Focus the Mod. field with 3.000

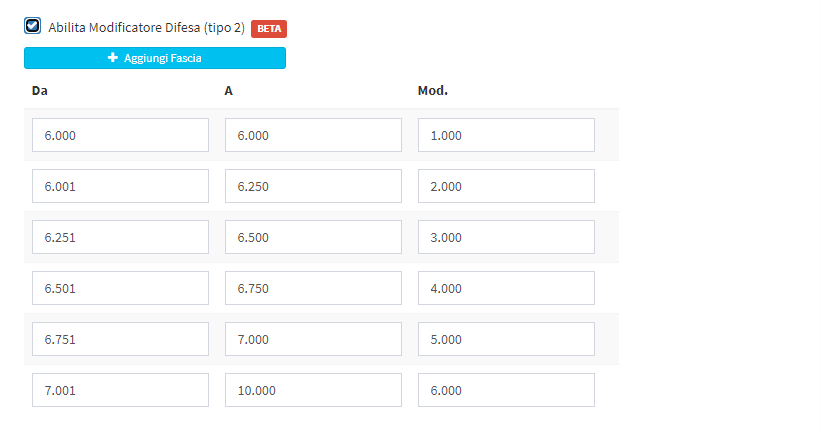(x=506, y=237)
